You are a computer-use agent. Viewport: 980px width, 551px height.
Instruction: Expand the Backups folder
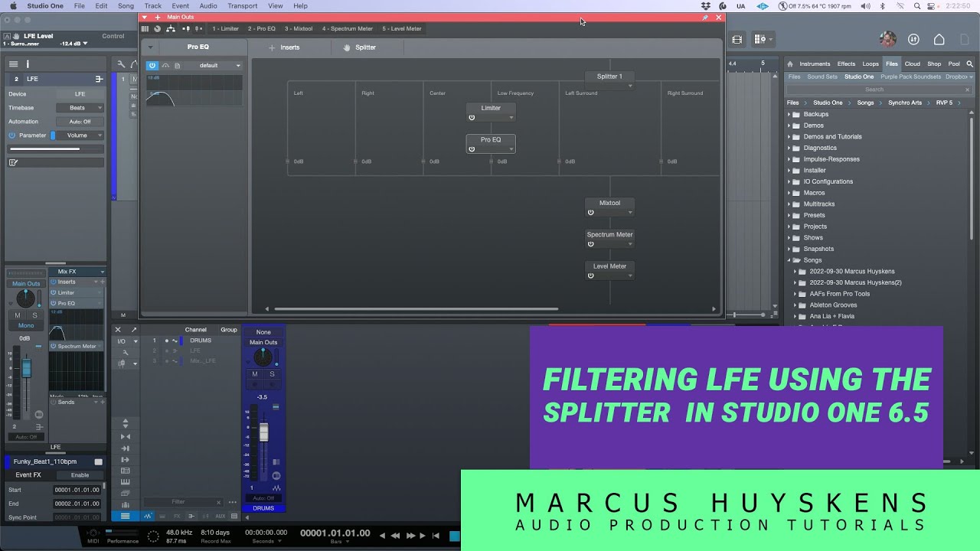click(x=789, y=114)
